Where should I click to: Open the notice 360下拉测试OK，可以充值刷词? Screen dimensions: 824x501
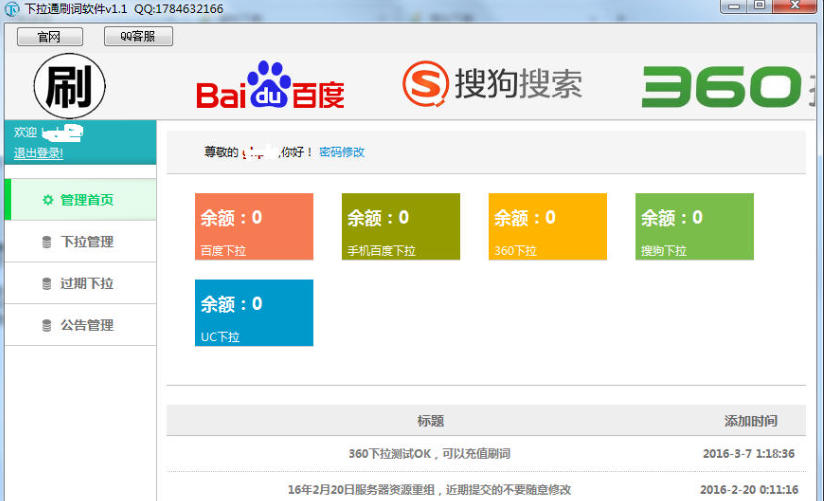pos(429,454)
